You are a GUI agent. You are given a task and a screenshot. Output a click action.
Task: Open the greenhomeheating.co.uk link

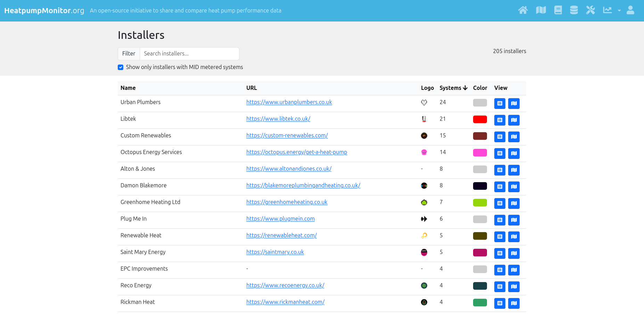click(287, 202)
